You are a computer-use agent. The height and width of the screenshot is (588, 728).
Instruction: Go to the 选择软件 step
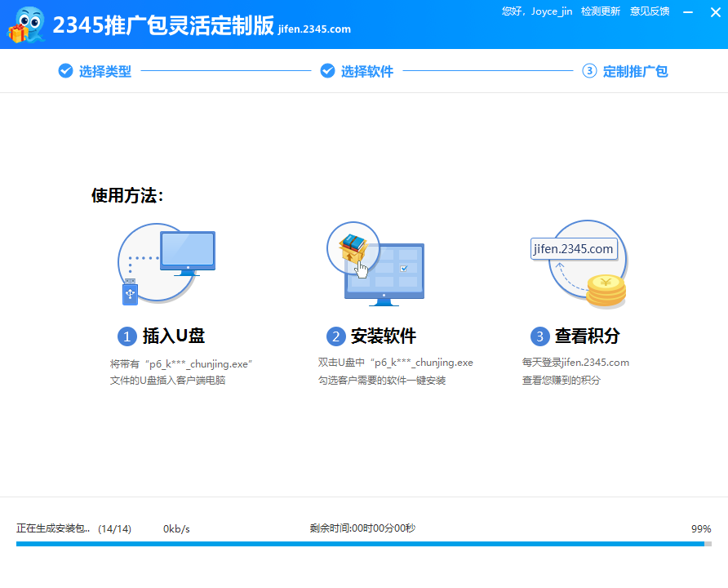[x=366, y=72]
